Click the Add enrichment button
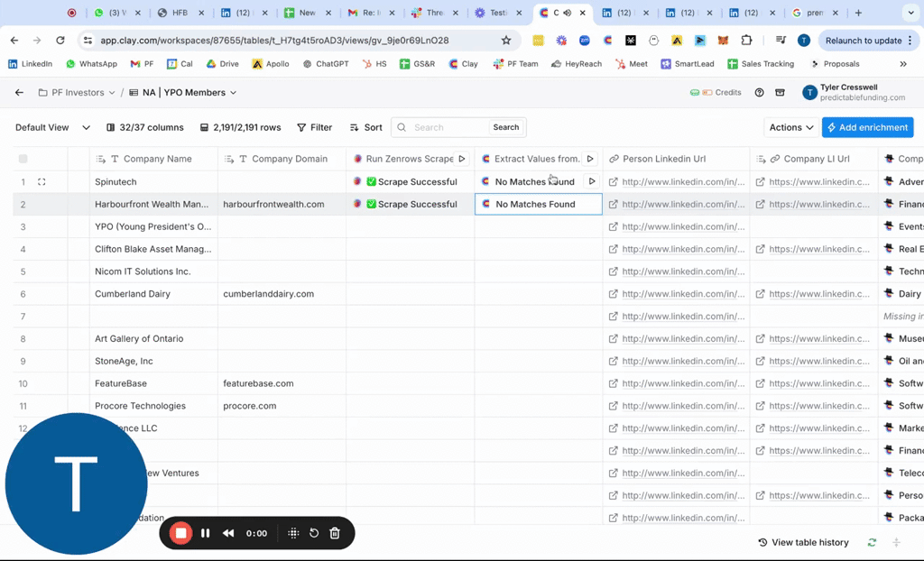Image resolution: width=924 pixels, height=561 pixels. (x=867, y=128)
